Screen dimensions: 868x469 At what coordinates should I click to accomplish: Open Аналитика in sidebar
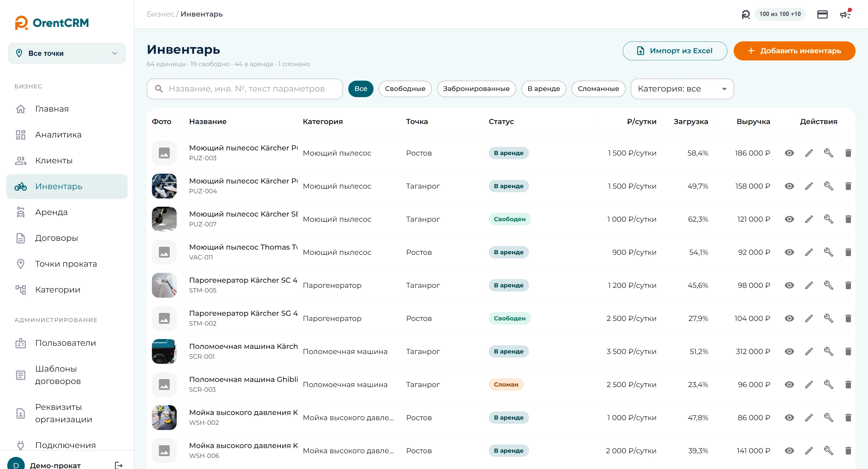point(67,134)
